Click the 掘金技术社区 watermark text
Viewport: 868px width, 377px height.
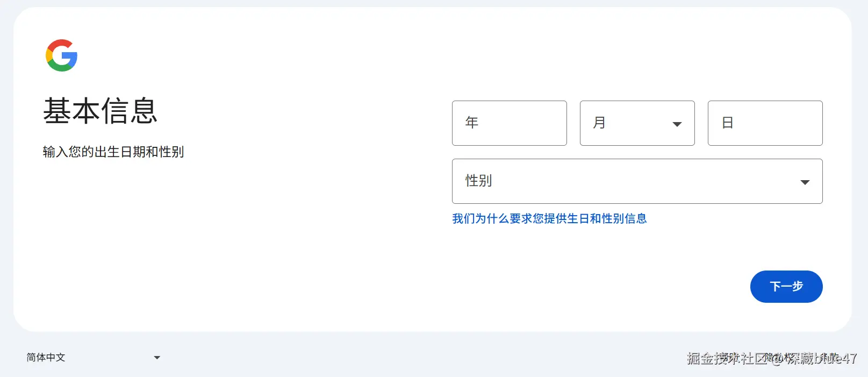coord(727,359)
